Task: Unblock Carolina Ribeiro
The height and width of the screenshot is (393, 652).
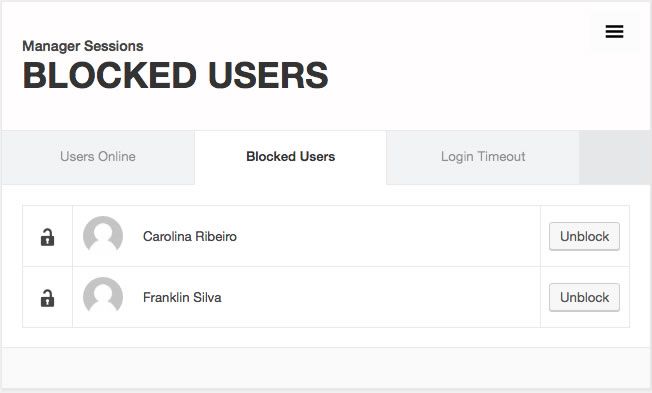Action: click(584, 236)
